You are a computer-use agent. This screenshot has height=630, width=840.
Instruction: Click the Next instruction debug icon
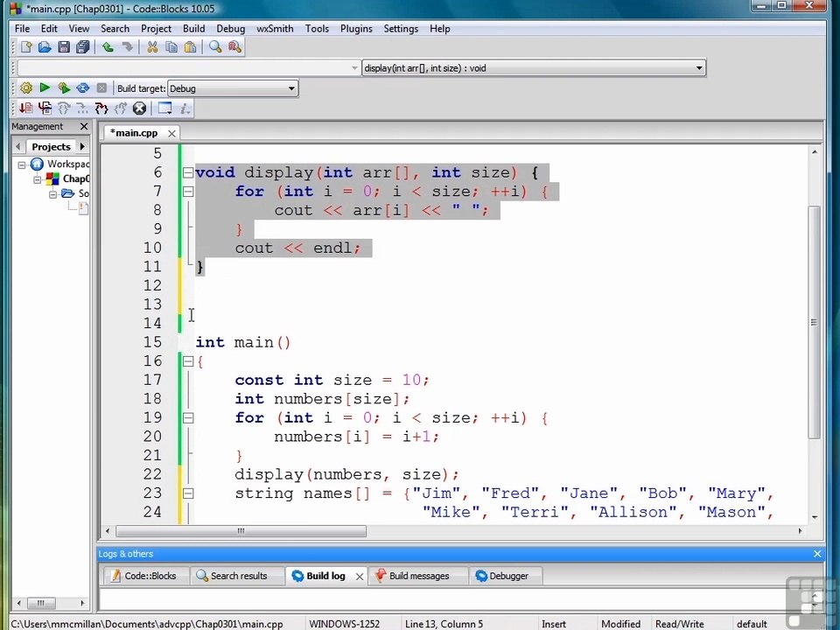(x=82, y=108)
